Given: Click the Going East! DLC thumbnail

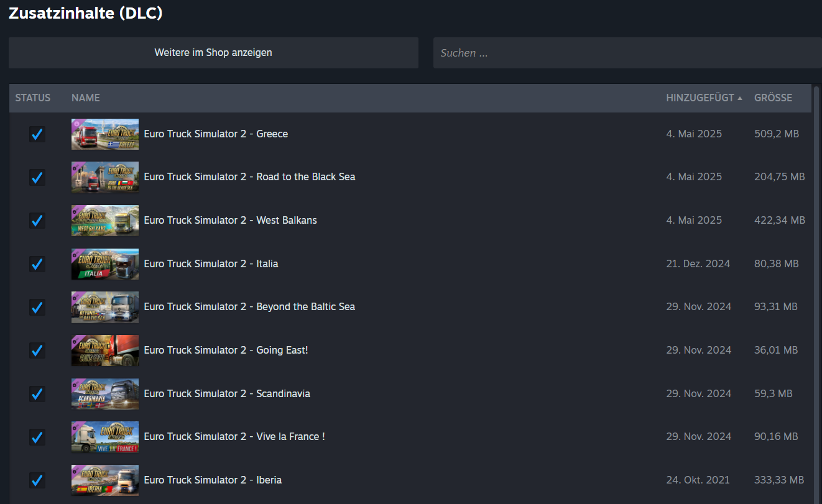Looking at the screenshot, I should [105, 351].
